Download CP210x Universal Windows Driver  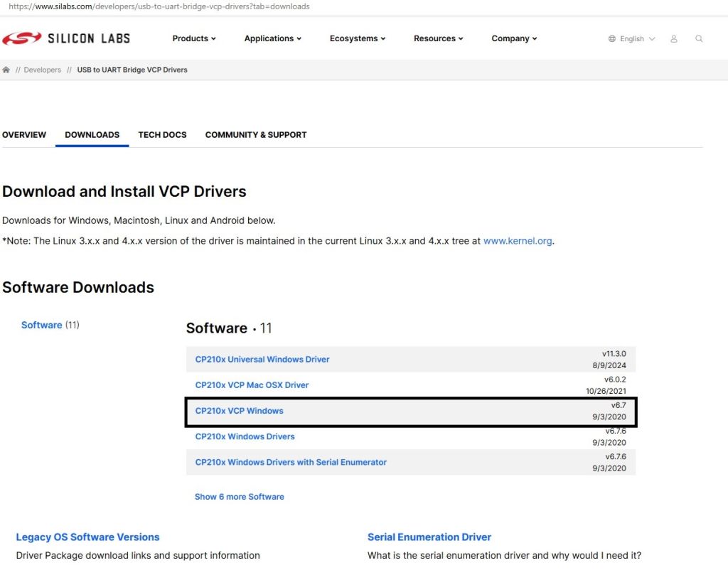pos(262,359)
